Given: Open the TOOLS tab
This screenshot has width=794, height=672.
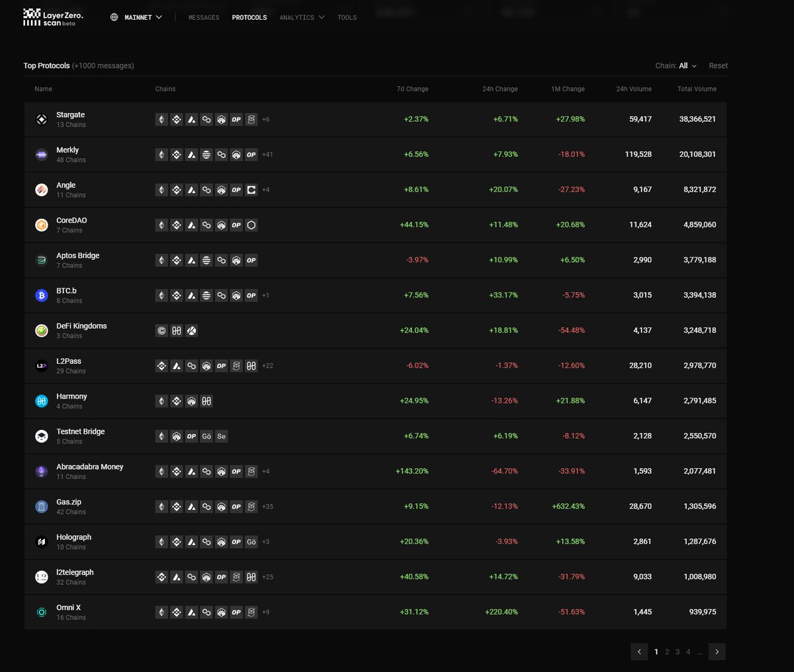Looking at the screenshot, I should click(x=347, y=18).
